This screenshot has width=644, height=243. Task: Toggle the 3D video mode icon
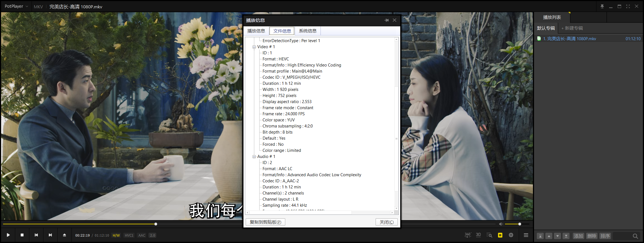tap(478, 235)
